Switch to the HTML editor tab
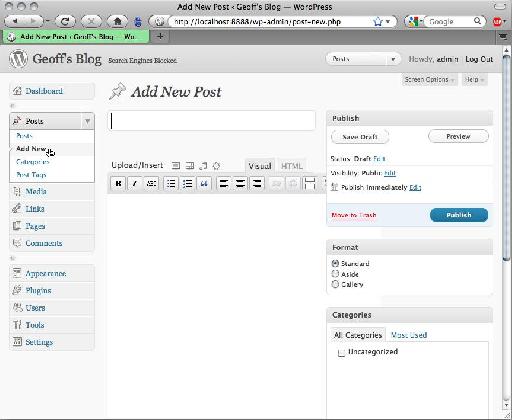The width and height of the screenshot is (512, 420). (x=292, y=166)
